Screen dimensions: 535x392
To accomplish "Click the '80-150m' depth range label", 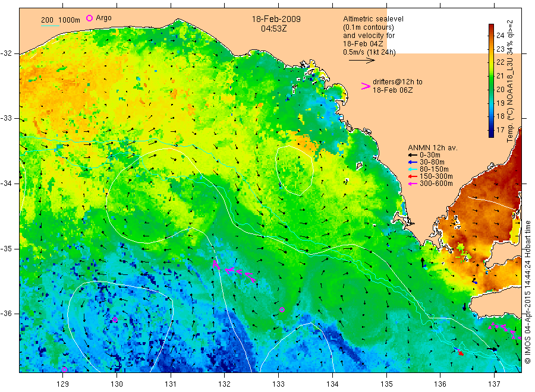I will click(x=434, y=169).
